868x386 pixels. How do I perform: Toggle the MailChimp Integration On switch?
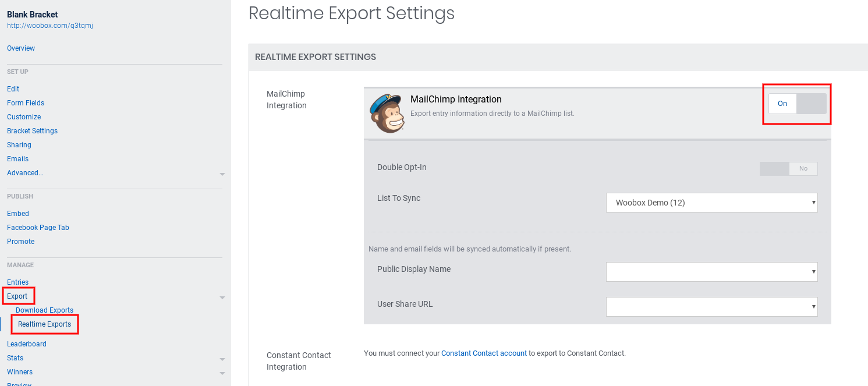pyautogui.click(x=797, y=104)
